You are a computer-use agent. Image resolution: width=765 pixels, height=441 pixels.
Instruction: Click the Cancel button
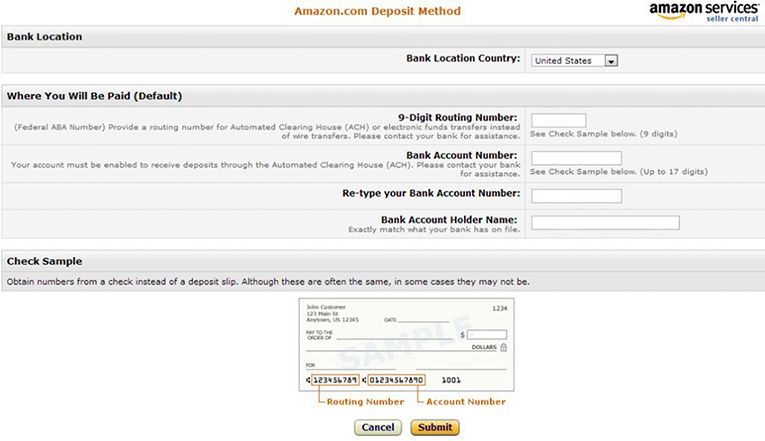pyautogui.click(x=378, y=427)
